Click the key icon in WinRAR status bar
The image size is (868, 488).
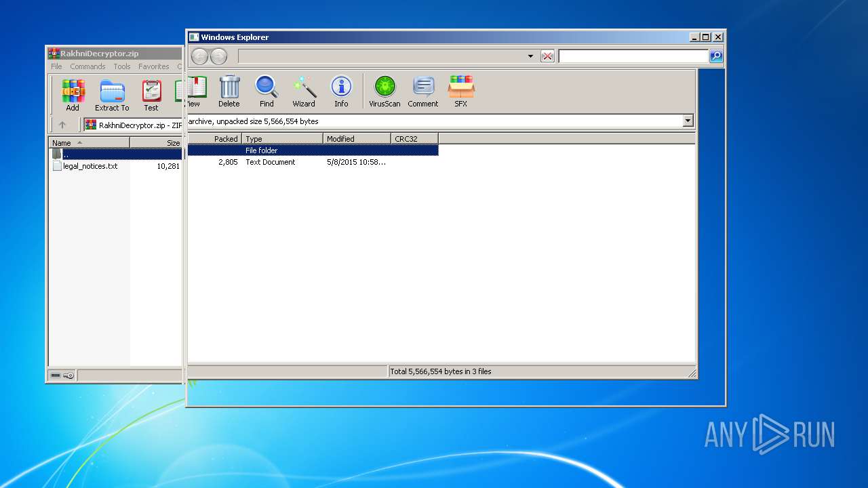[x=68, y=375]
